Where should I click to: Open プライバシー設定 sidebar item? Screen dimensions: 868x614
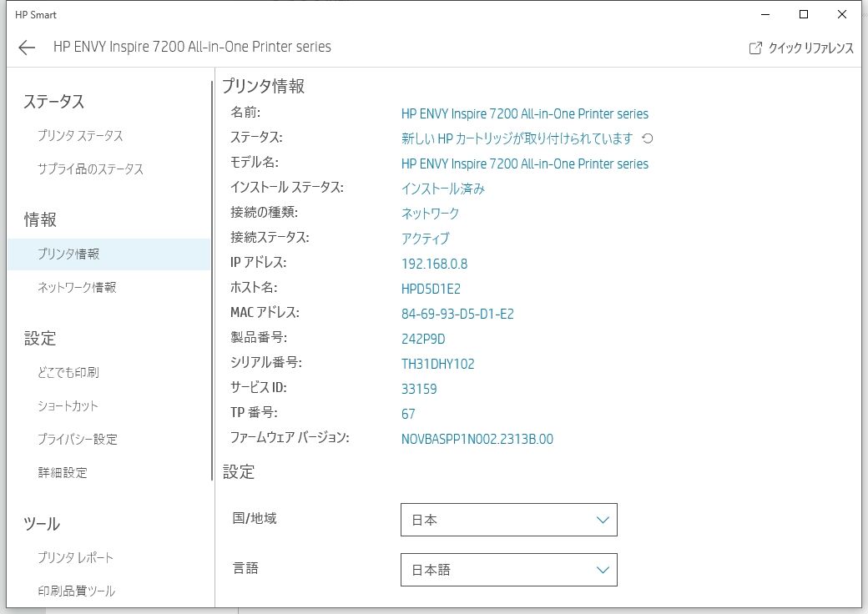click(x=78, y=439)
